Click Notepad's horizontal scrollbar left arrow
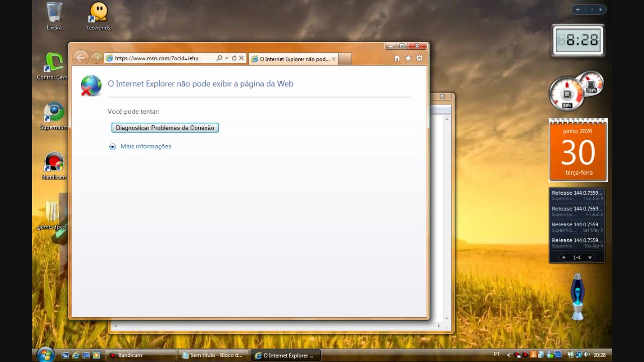 (x=115, y=326)
